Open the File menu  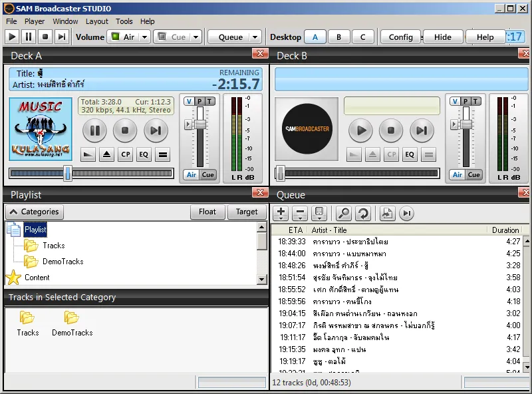[x=11, y=21]
